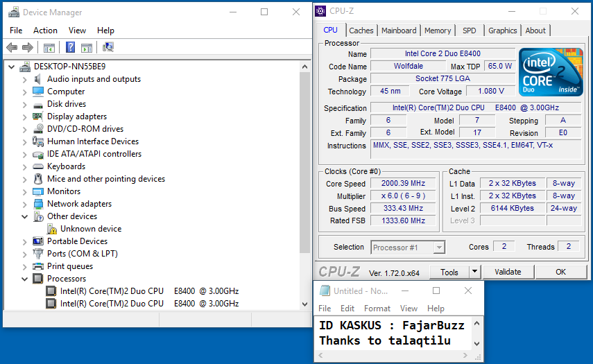This screenshot has width=593, height=364.
Task: Select the Portable Devices category icon
Action: coord(38,241)
